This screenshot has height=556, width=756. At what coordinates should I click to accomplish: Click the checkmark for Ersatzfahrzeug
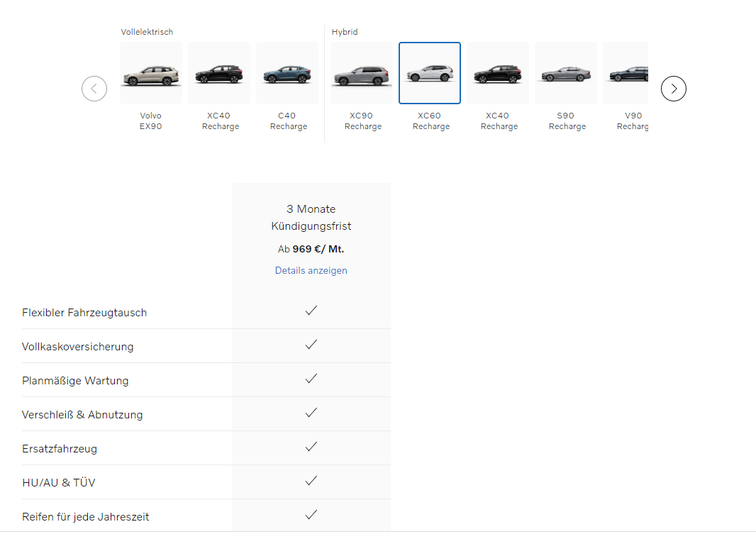tap(311, 447)
